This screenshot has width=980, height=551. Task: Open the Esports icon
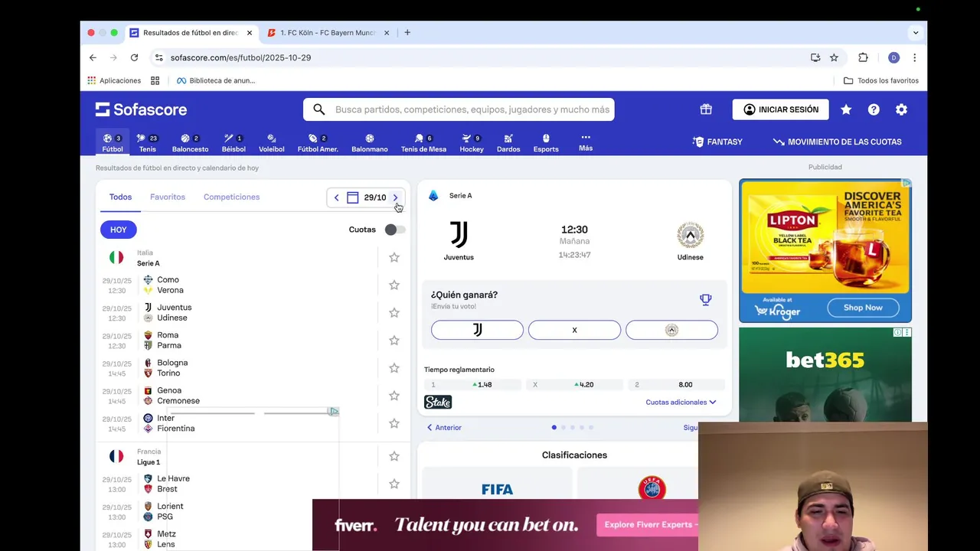coord(546,142)
